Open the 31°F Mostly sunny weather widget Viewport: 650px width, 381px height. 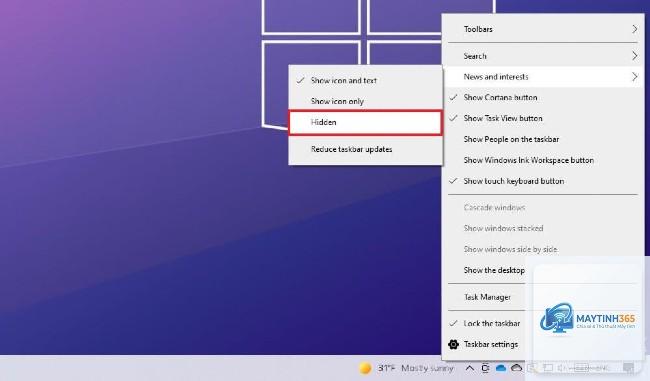[x=406, y=368]
